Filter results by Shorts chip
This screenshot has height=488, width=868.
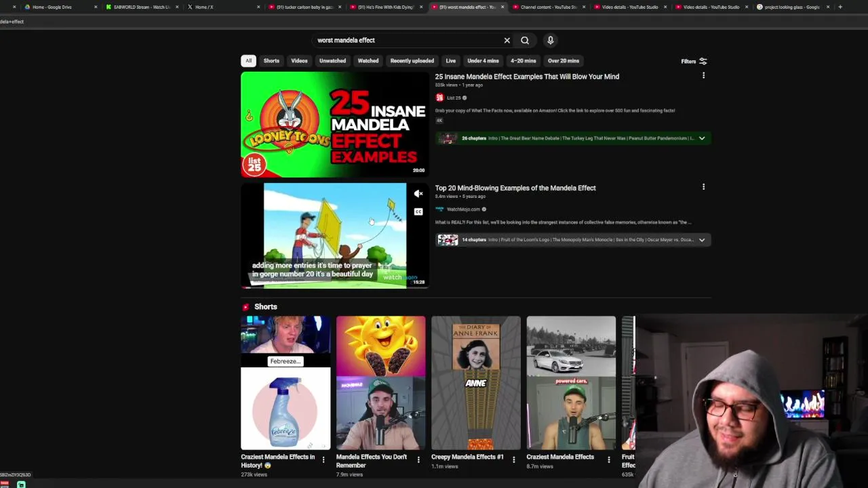click(x=271, y=61)
